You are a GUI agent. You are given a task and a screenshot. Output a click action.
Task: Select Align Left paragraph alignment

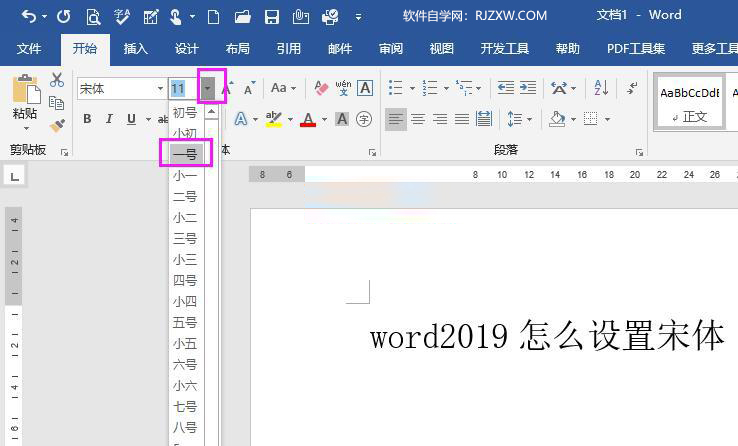(x=396, y=119)
